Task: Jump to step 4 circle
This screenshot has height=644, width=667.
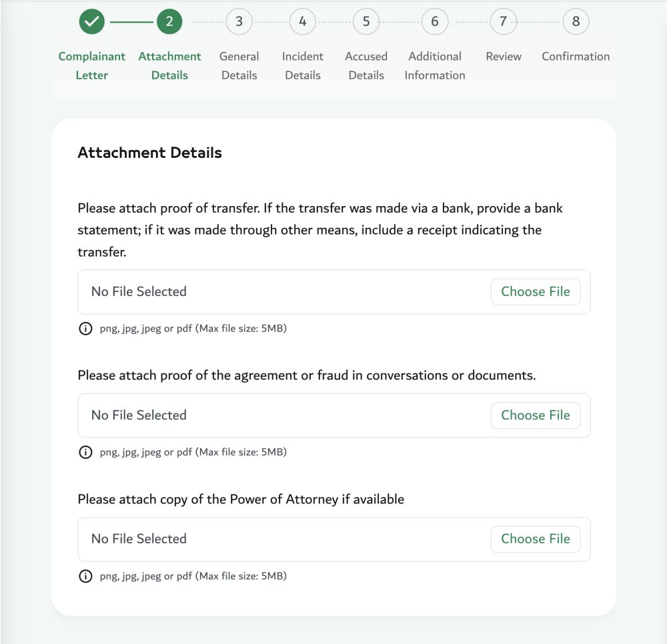Action: coord(302,21)
